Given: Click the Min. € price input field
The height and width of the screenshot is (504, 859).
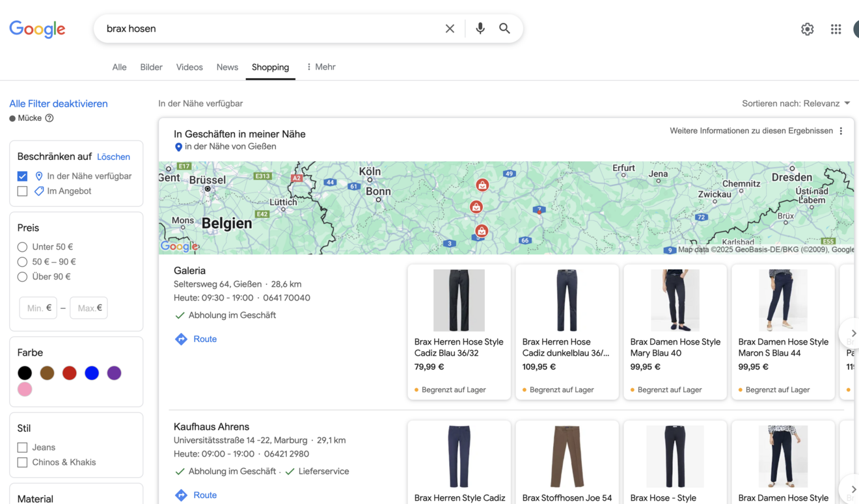Looking at the screenshot, I should [38, 308].
